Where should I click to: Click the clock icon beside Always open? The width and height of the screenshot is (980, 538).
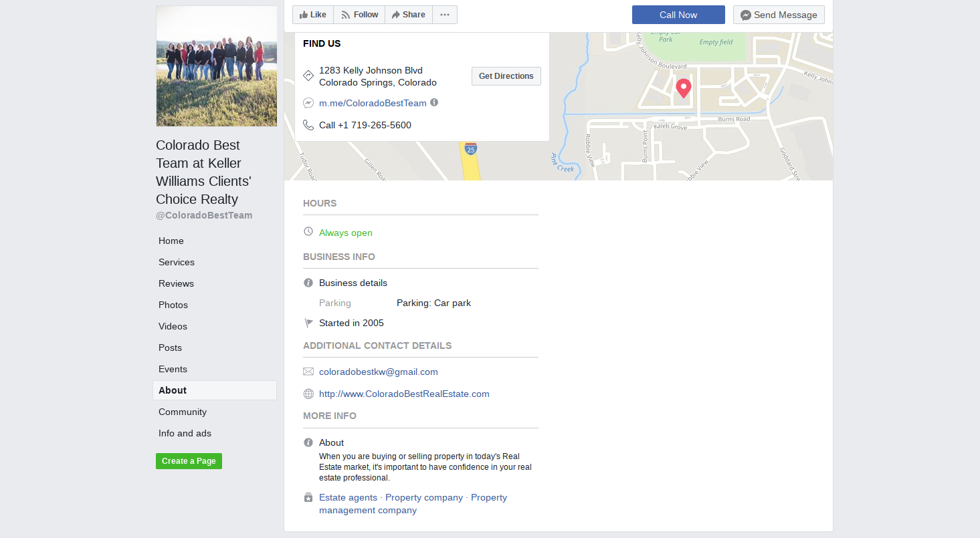308,231
